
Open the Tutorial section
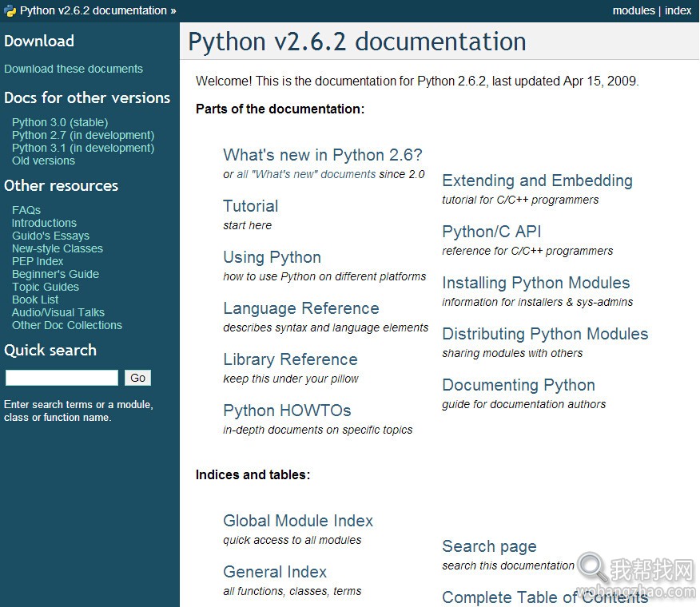click(250, 206)
